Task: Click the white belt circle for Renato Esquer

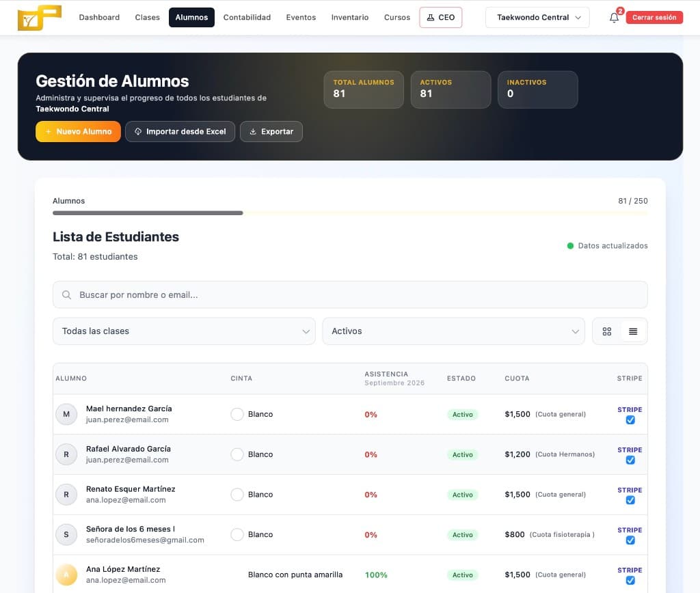Action: tap(237, 495)
